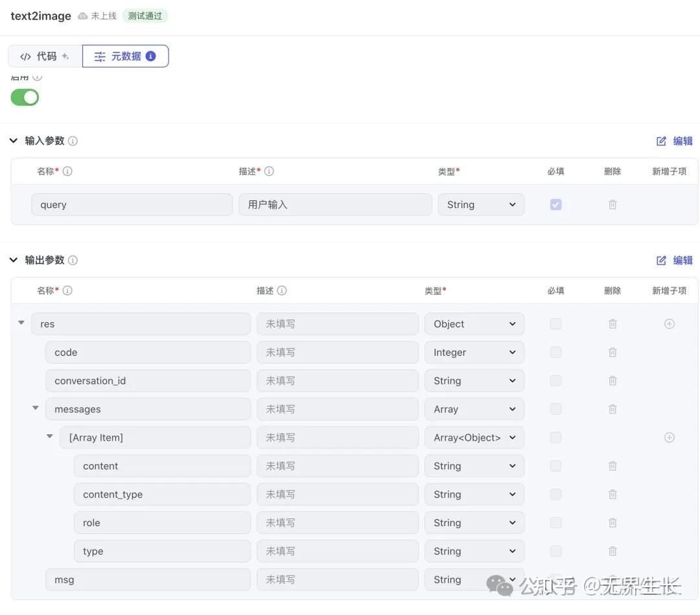700x615 pixels.
Task: Add a child item under Array Item
Action: coord(669,437)
